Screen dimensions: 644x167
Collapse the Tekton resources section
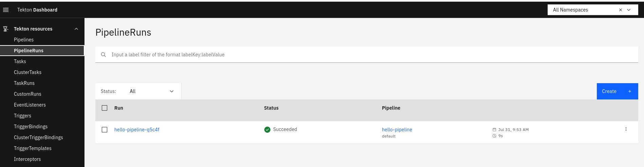pyautogui.click(x=76, y=29)
